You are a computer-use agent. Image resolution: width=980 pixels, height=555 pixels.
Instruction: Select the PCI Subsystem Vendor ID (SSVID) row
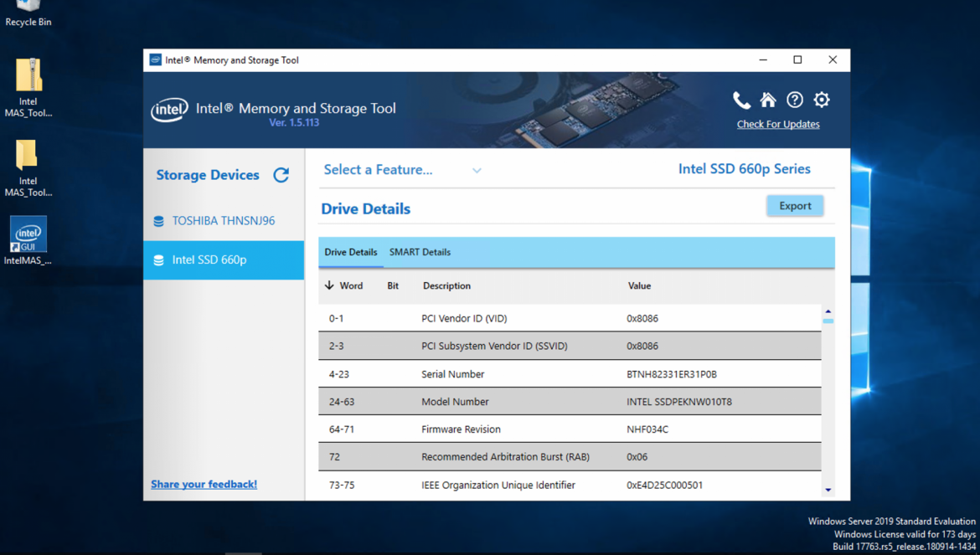[x=570, y=346]
